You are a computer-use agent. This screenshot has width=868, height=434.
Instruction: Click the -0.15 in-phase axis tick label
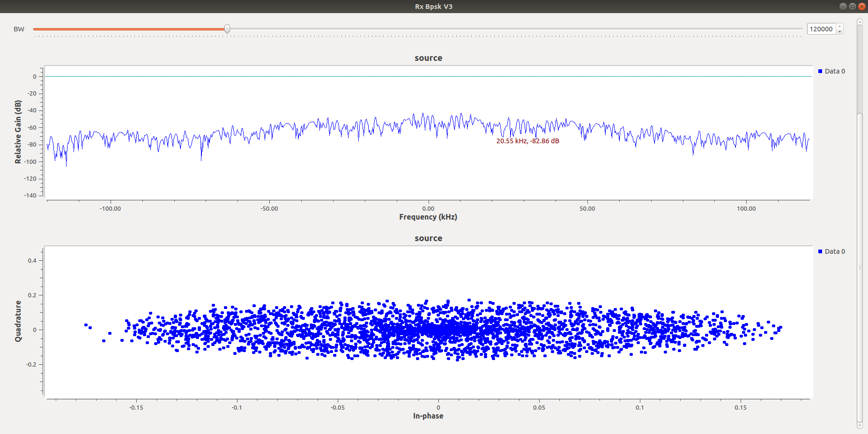point(136,408)
